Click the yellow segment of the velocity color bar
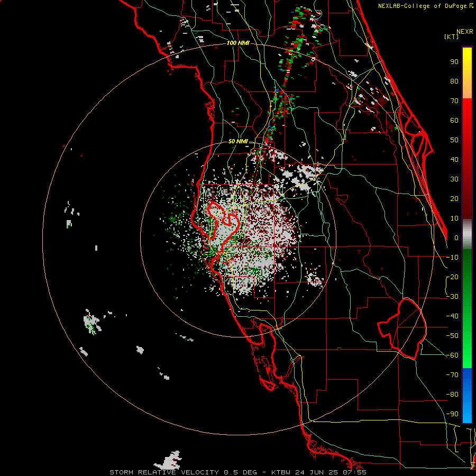Viewport: 476px width, 476px height. coord(467,73)
